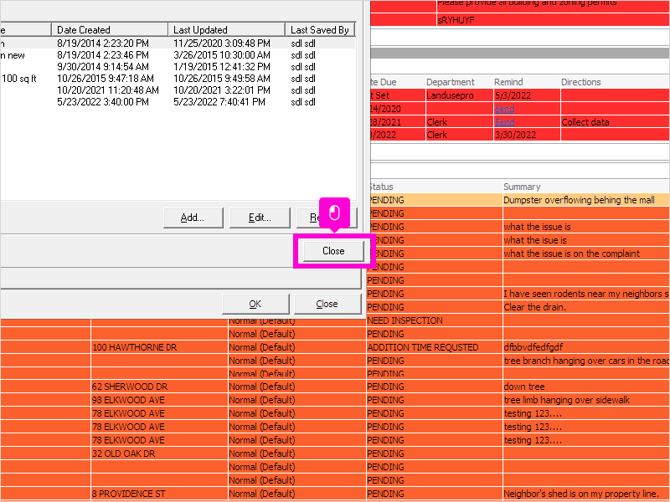Image resolution: width=670 pixels, height=502 pixels.
Task: Click Send link in the Collect data row
Action: [504, 122]
